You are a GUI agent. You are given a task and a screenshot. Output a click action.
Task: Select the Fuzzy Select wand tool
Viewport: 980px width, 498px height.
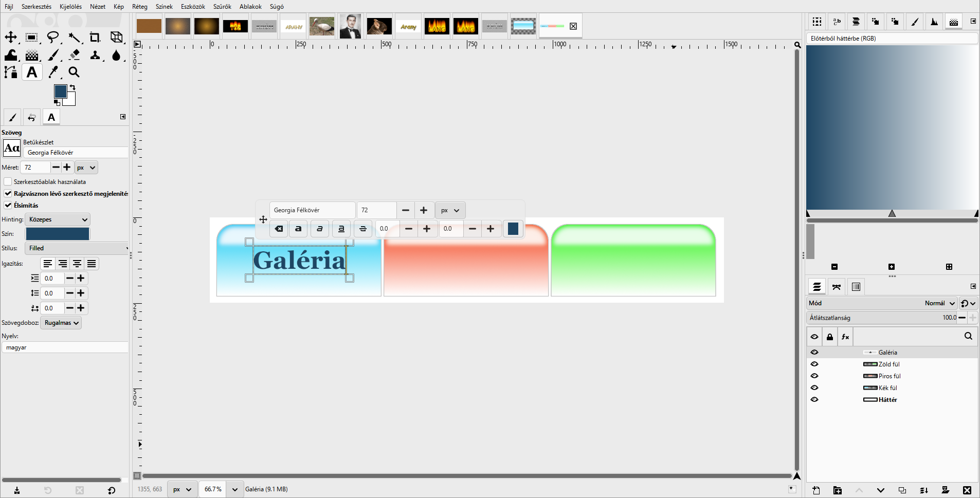click(x=75, y=37)
